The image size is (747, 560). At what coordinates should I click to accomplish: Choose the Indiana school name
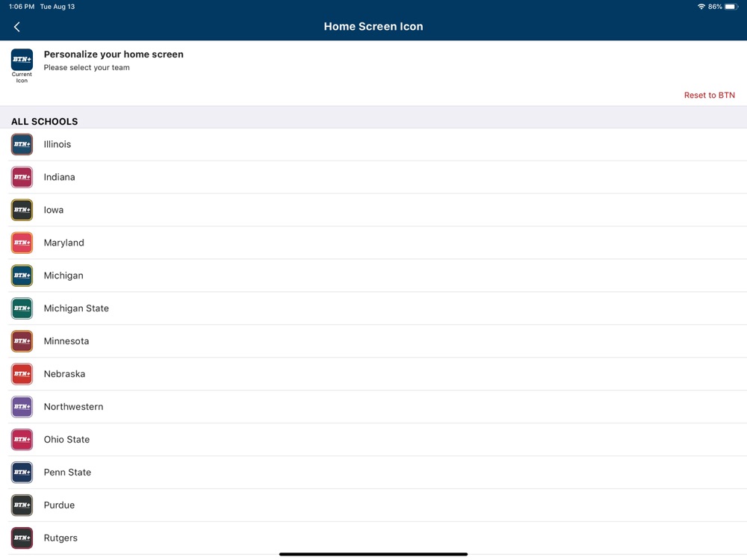pyautogui.click(x=59, y=177)
